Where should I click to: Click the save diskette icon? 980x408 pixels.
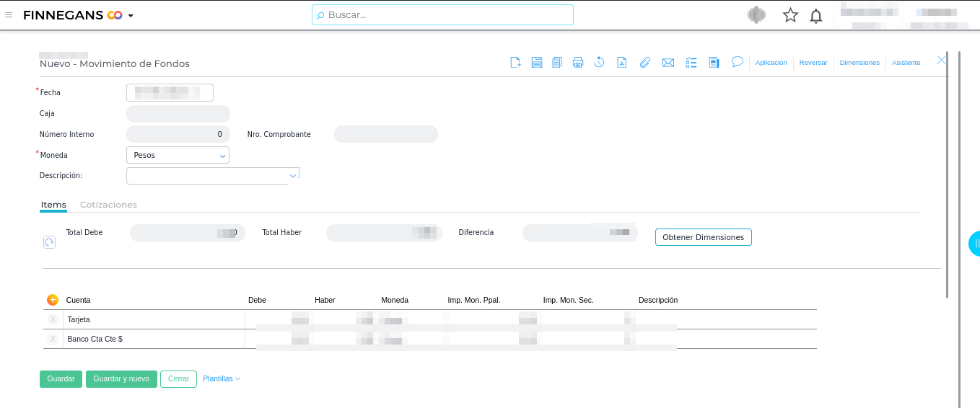click(537, 63)
